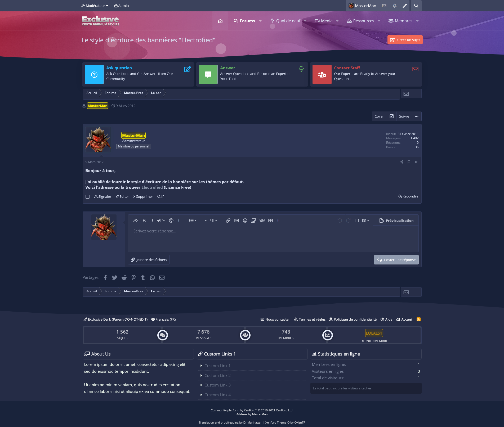Tick the post selection checkbox beside Signaler
This screenshot has width=504, height=427.
87,196
